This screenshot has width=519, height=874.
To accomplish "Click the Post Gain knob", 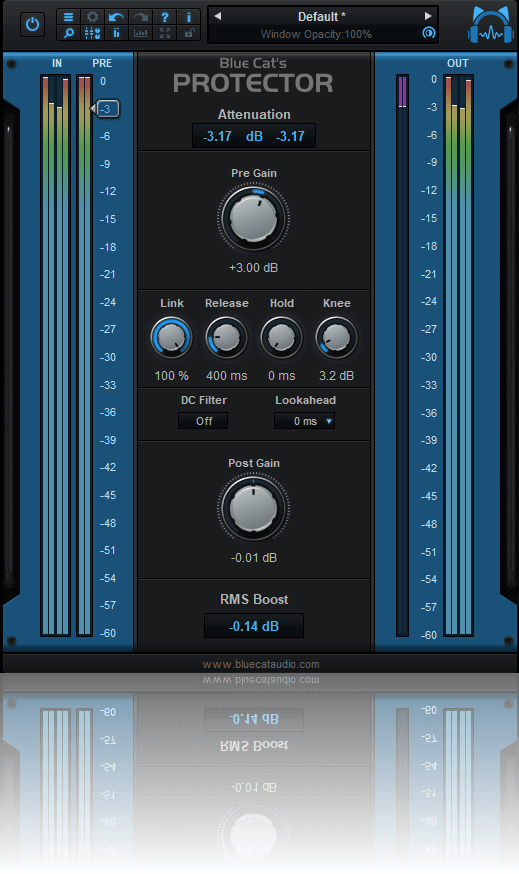I will pyautogui.click(x=253, y=508).
